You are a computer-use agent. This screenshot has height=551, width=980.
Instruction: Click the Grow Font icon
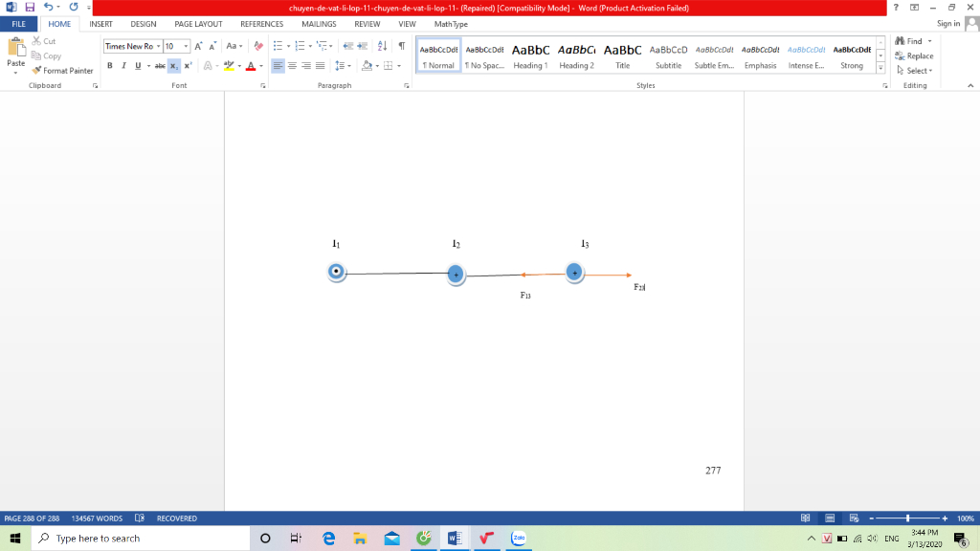(x=198, y=46)
